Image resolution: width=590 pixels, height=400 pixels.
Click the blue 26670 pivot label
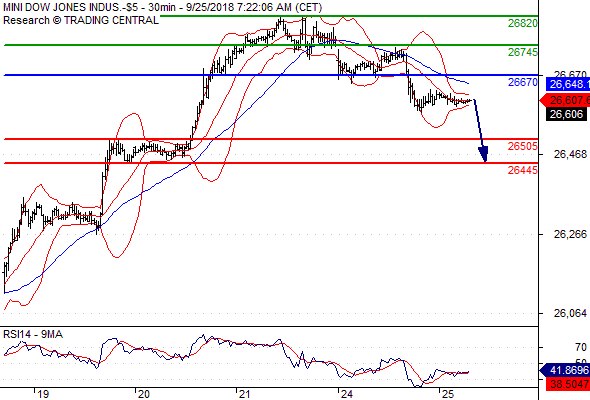[x=523, y=82]
